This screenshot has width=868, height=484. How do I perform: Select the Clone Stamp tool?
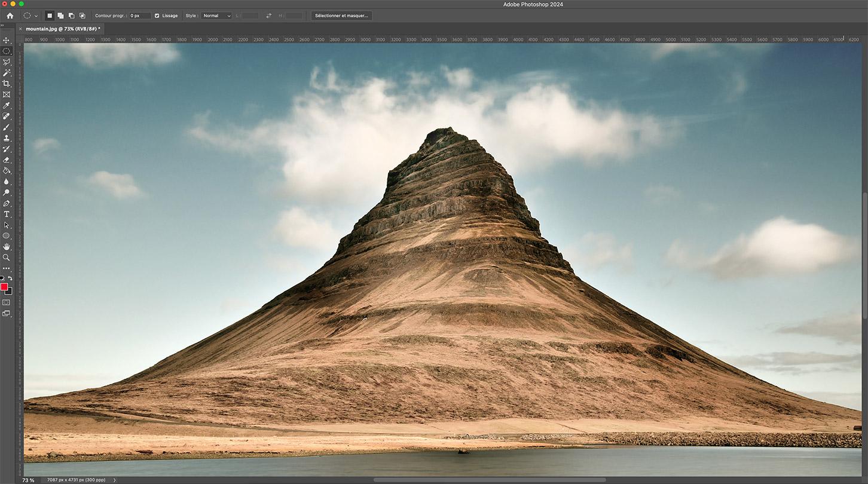(x=7, y=138)
